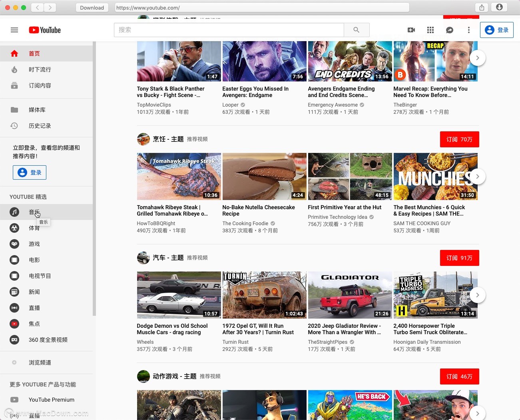Open Tomahawk Ribeye Steak video thumbnail
Viewport: 520px width, 420px height.
(179, 176)
